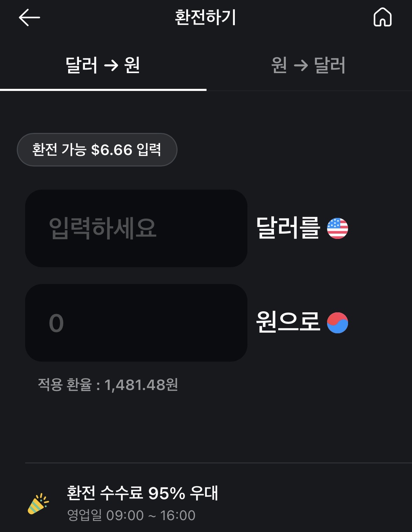This screenshot has height=532, width=412.
Task: Focus the 입력하세요 dollar amount field
Action: coord(136,228)
